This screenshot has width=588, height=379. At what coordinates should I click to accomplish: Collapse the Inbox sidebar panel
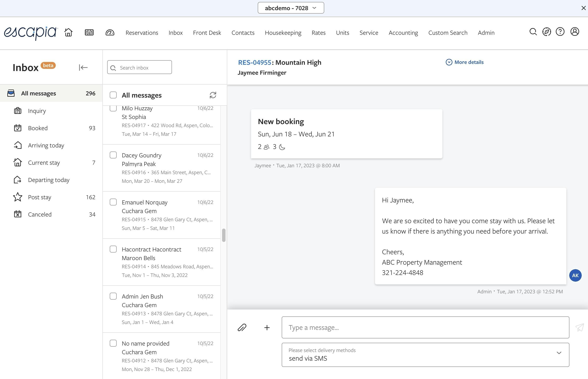coord(83,67)
